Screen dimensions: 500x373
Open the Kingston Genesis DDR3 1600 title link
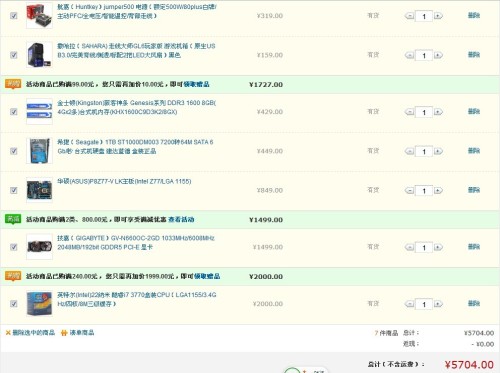pyautogui.click(x=136, y=107)
